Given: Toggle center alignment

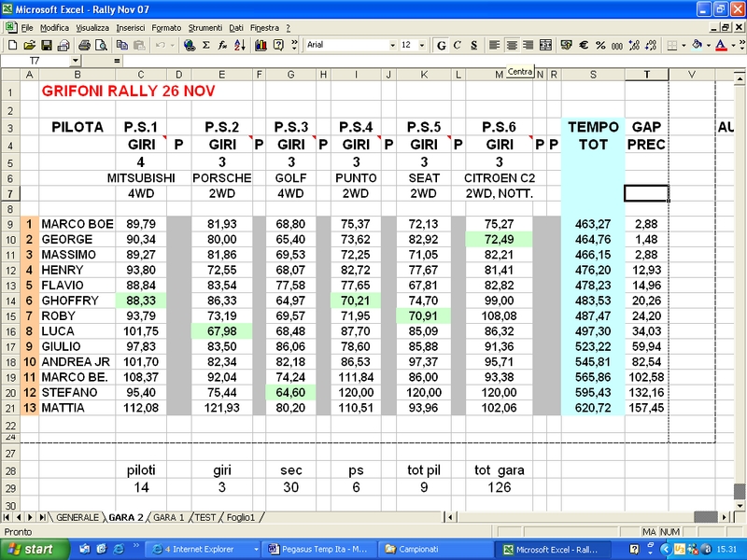Looking at the screenshot, I should (x=512, y=45).
